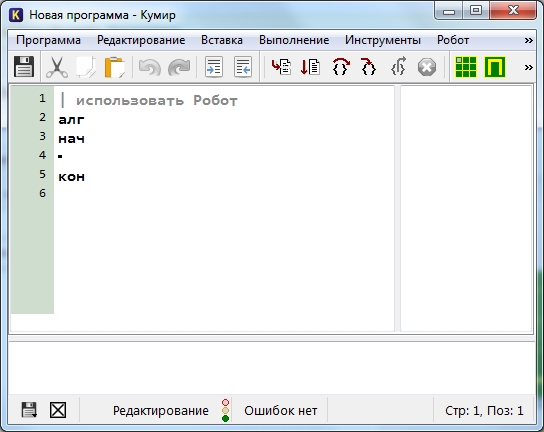Expand hidden menu items with the menu bar chevron

(528, 41)
